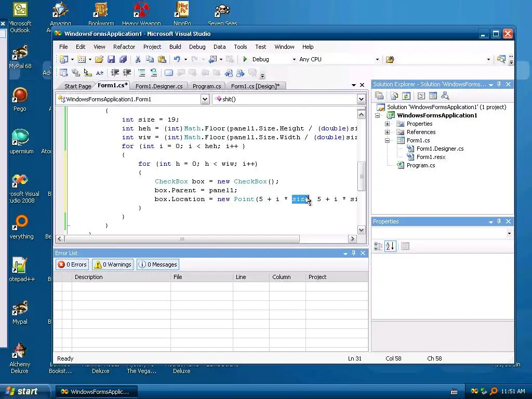The height and width of the screenshot is (399, 532).
Task: Click the Open File folder icon
Action: [99, 59]
